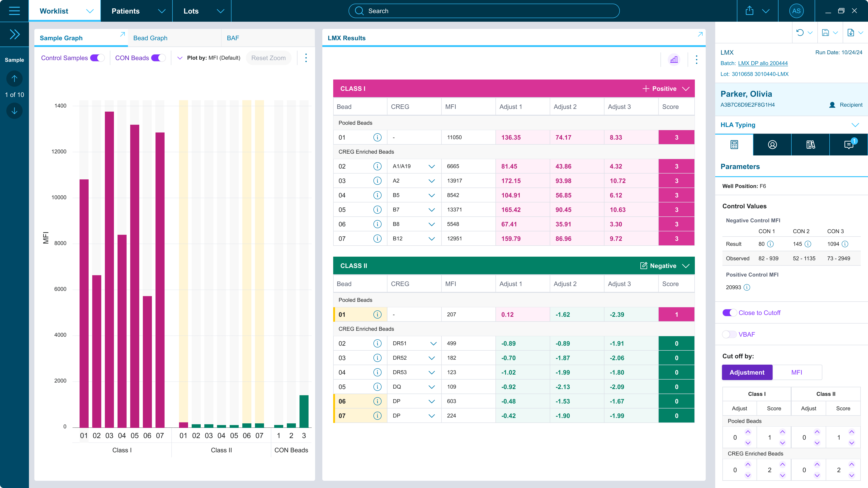Click the undo icon in top toolbar
868x488 pixels.
(x=800, y=33)
